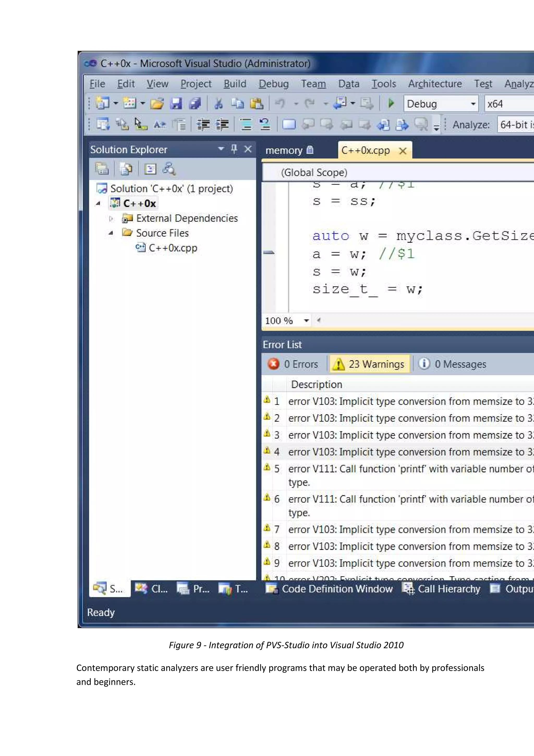Open the Debug menu

[x=274, y=84]
